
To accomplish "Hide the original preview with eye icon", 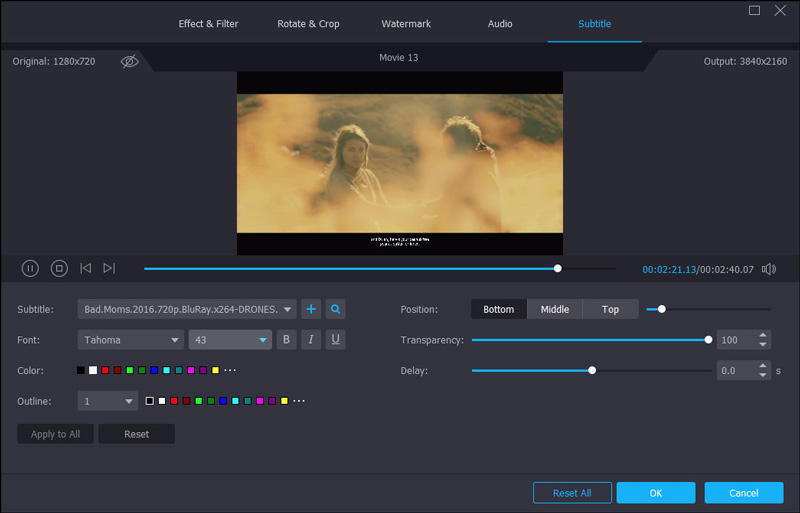I will pyautogui.click(x=130, y=61).
